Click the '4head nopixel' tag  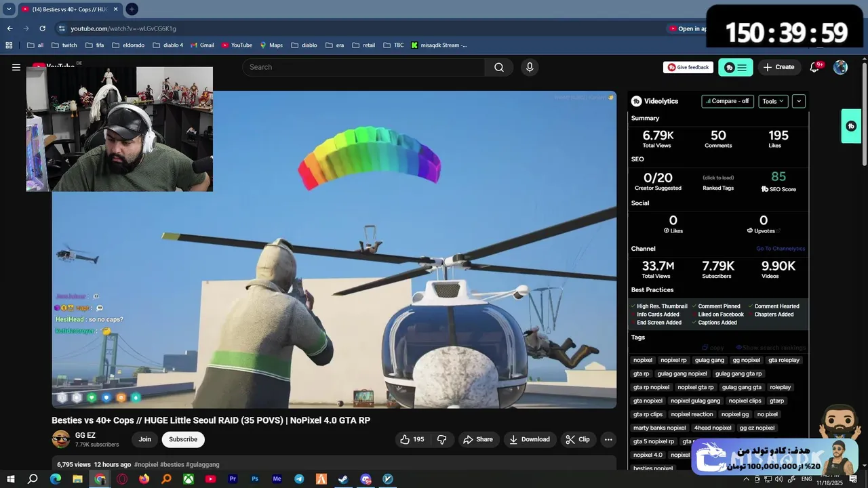point(713,428)
